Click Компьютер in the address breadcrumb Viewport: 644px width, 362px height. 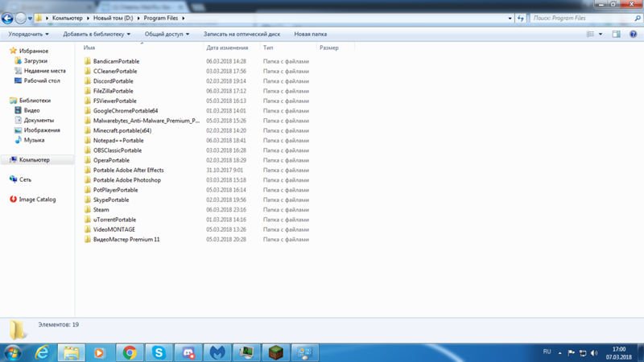(68, 18)
